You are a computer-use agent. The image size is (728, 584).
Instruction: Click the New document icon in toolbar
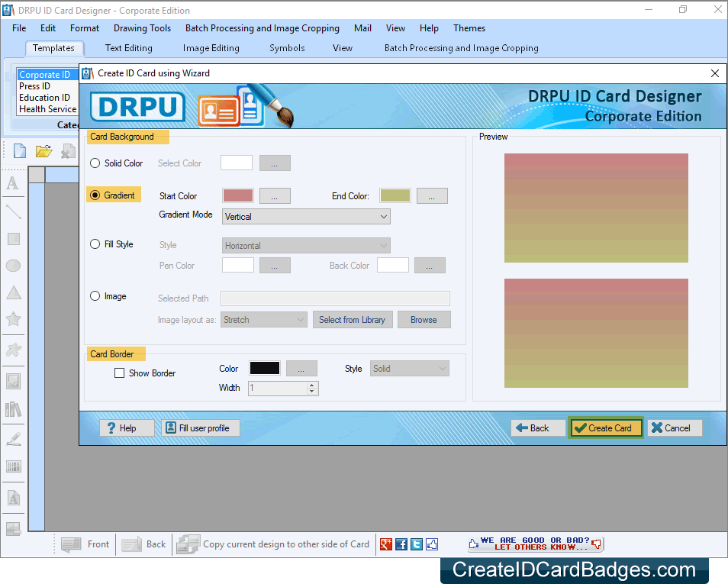pyautogui.click(x=20, y=151)
